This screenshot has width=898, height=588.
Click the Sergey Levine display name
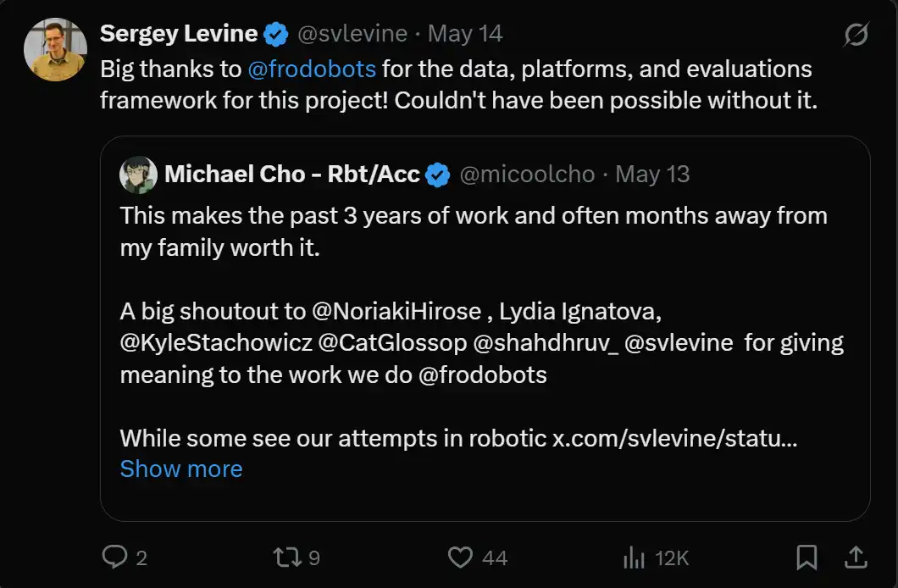179,34
